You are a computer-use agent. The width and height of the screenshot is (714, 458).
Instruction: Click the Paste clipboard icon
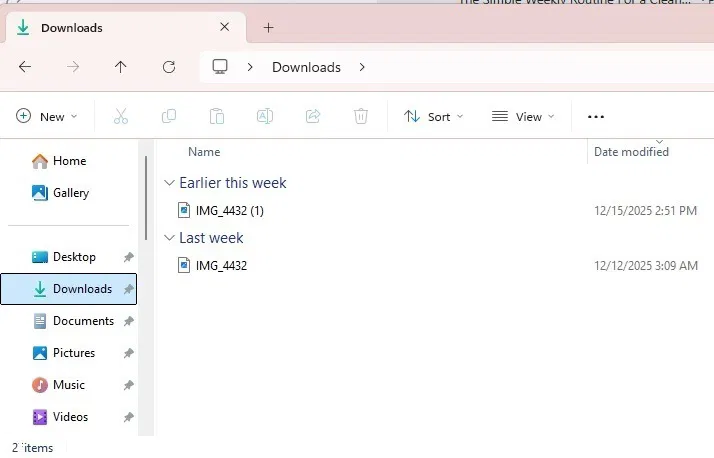(x=217, y=117)
